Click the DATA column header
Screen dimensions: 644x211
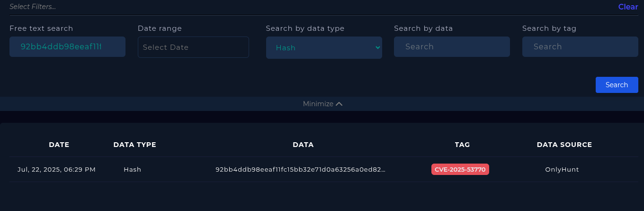point(303,145)
